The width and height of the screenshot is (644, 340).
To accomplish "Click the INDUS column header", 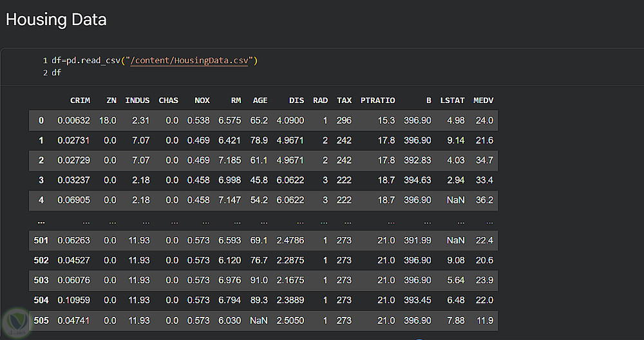I will [x=137, y=100].
